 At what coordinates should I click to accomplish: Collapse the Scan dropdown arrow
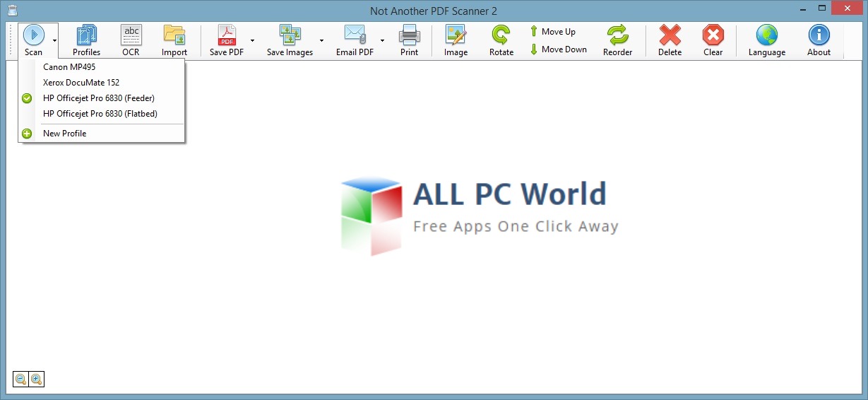54,41
